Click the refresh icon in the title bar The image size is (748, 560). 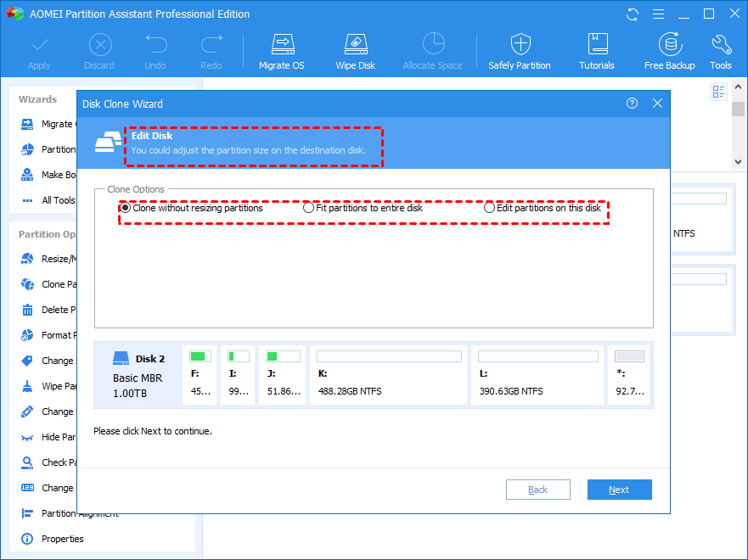click(633, 14)
